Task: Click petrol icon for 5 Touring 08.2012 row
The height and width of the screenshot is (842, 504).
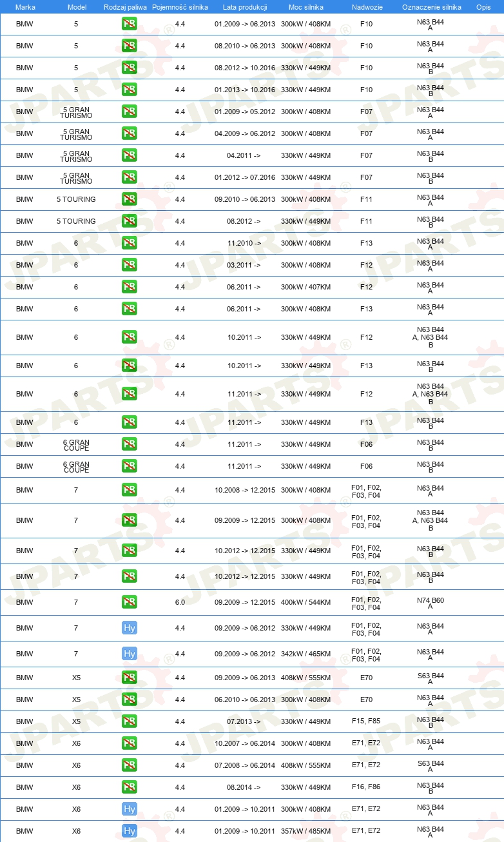Action: pyautogui.click(x=129, y=221)
